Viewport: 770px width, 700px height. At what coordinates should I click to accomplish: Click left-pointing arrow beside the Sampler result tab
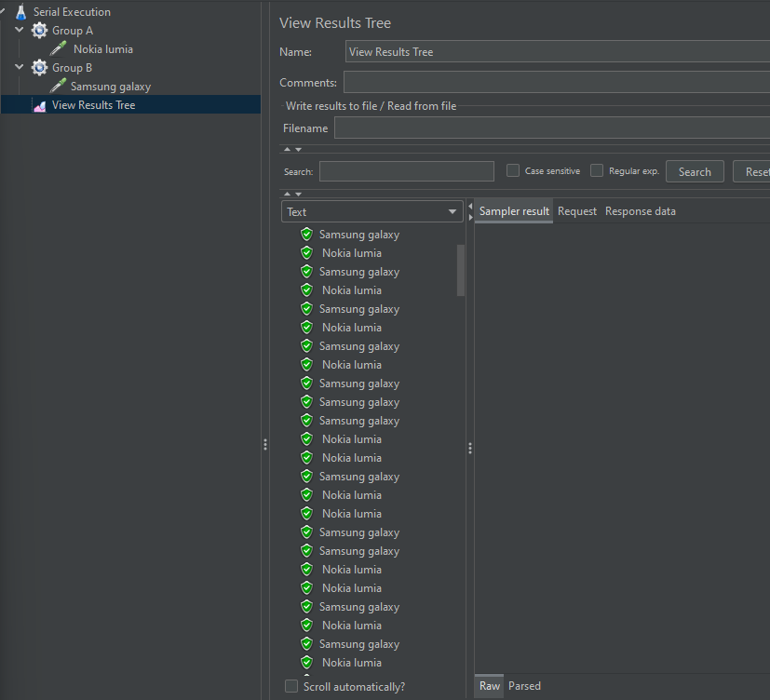point(470,206)
